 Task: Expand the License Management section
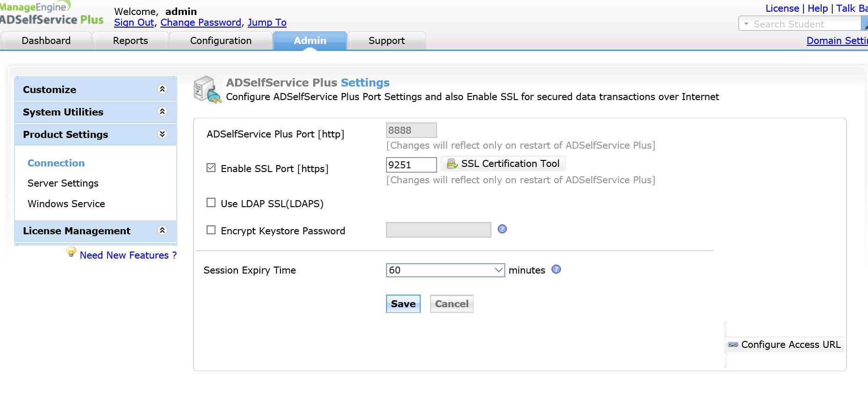(x=162, y=231)
